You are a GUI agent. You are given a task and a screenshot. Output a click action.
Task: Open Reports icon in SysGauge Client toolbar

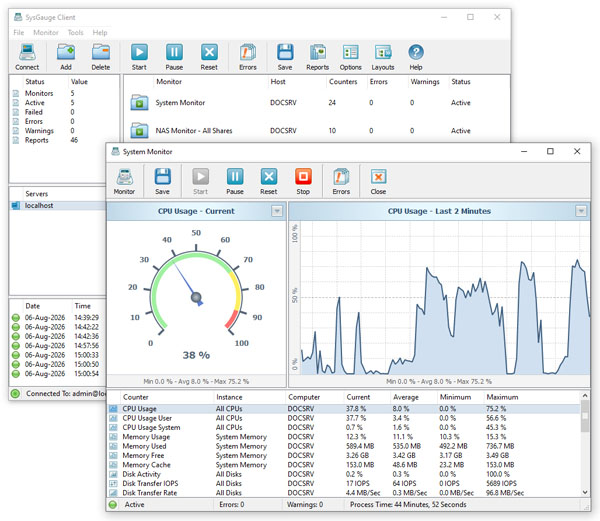tap(318, 52)
